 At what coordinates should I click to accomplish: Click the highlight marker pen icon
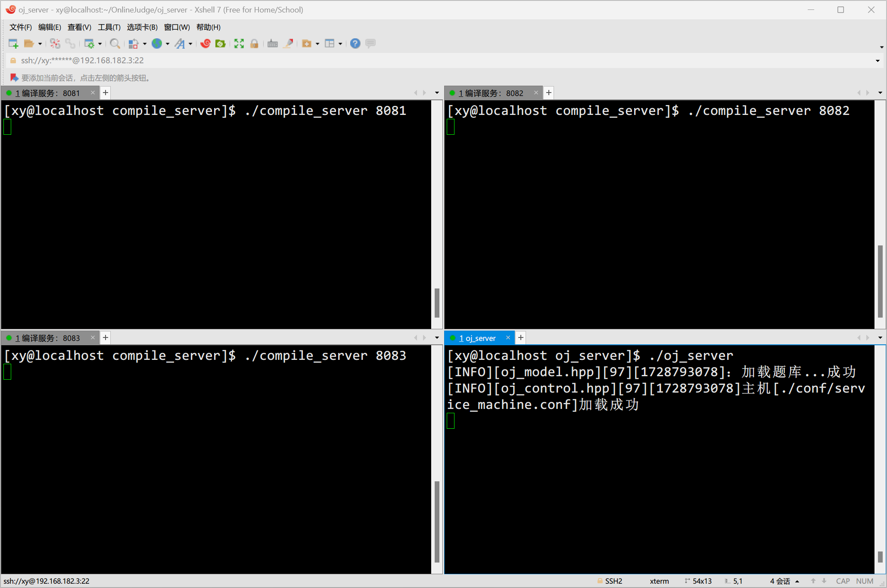point(288,43)
